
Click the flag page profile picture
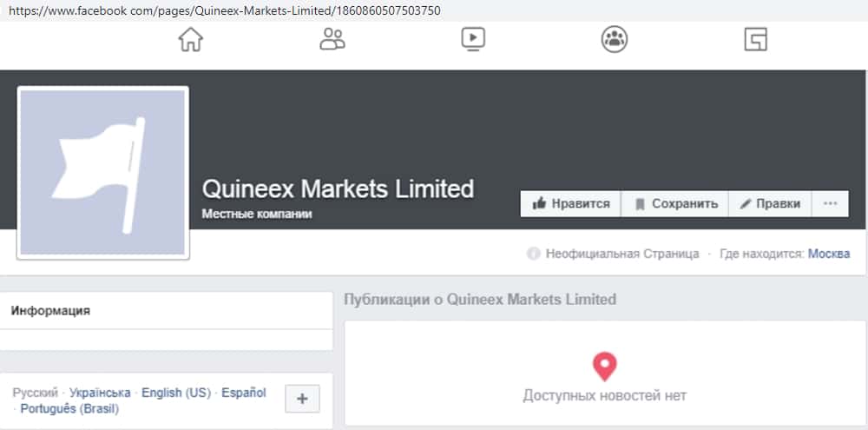[x=102, y=172]
